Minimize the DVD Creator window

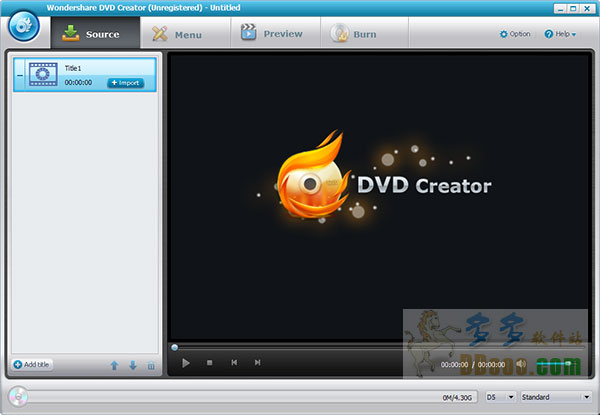[x=560, y=8]
